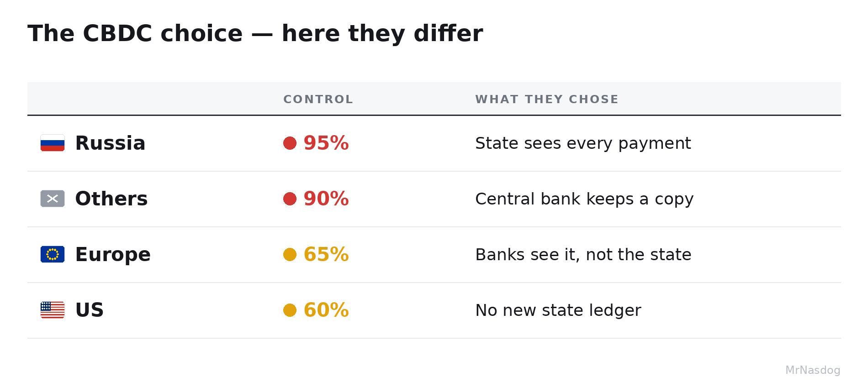The image size is (868, 388).
Task: Click the US flag icon
Action: (x=53, y=310)
